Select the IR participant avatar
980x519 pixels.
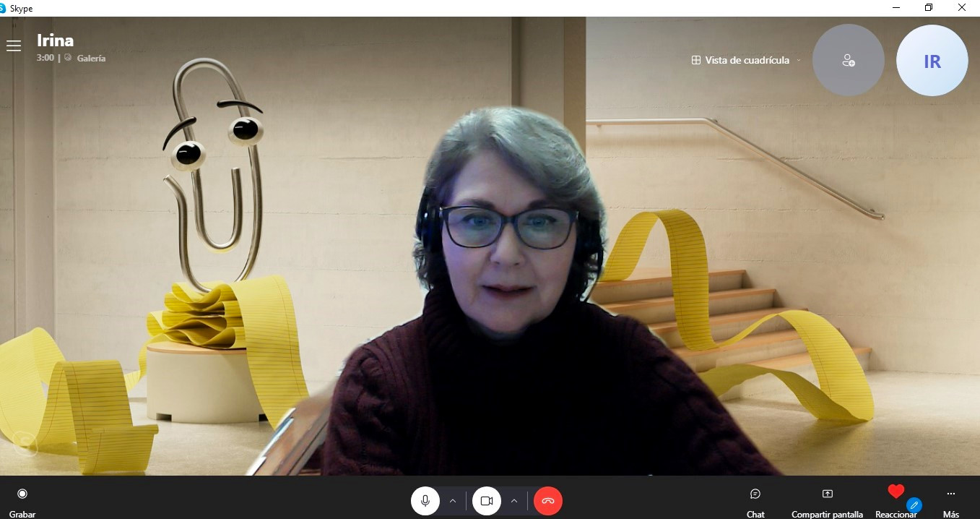coord(932,60)
